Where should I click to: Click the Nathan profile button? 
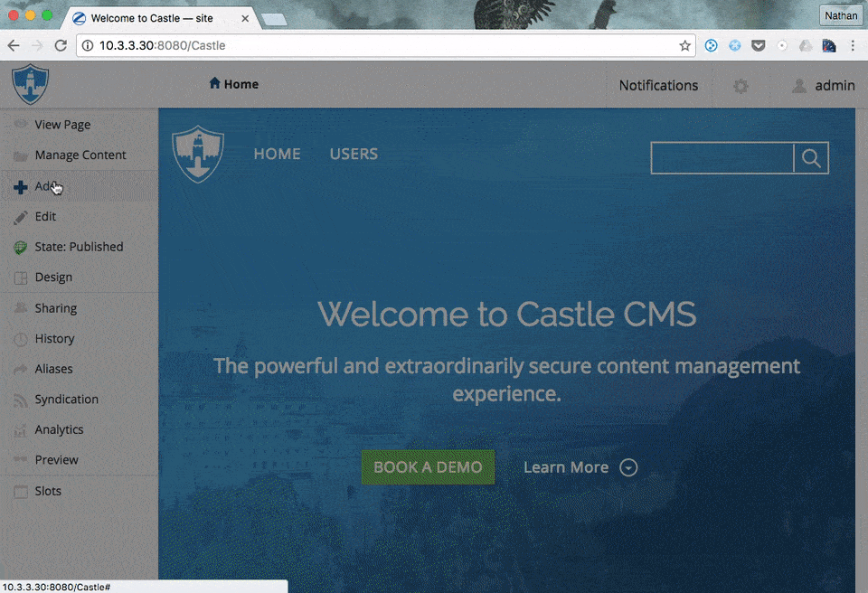click(841, 15)
